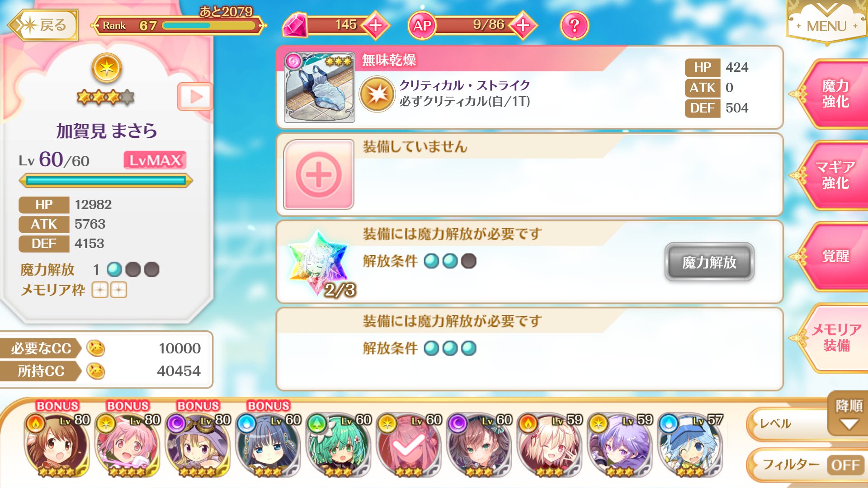The width and height of the screenshot is (868, 488).
Task: Select the rainbow star magic-release icon
Action: tap(319, 262)
